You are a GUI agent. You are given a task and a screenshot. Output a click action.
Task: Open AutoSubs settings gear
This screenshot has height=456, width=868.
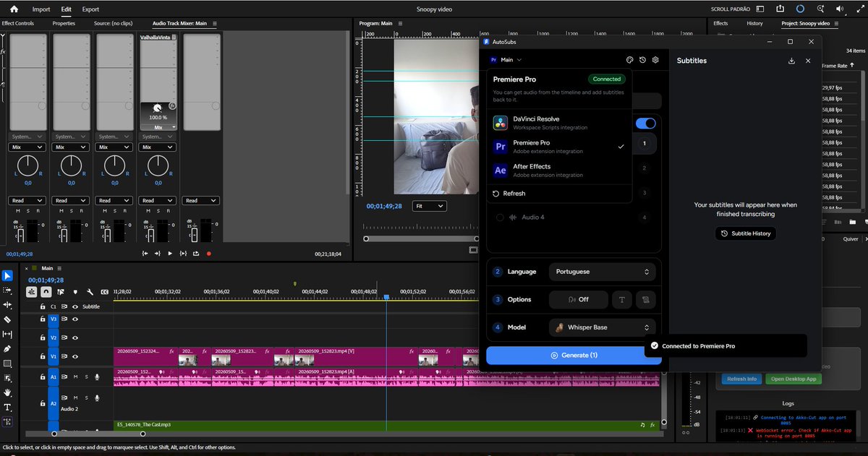coord(655,60)
